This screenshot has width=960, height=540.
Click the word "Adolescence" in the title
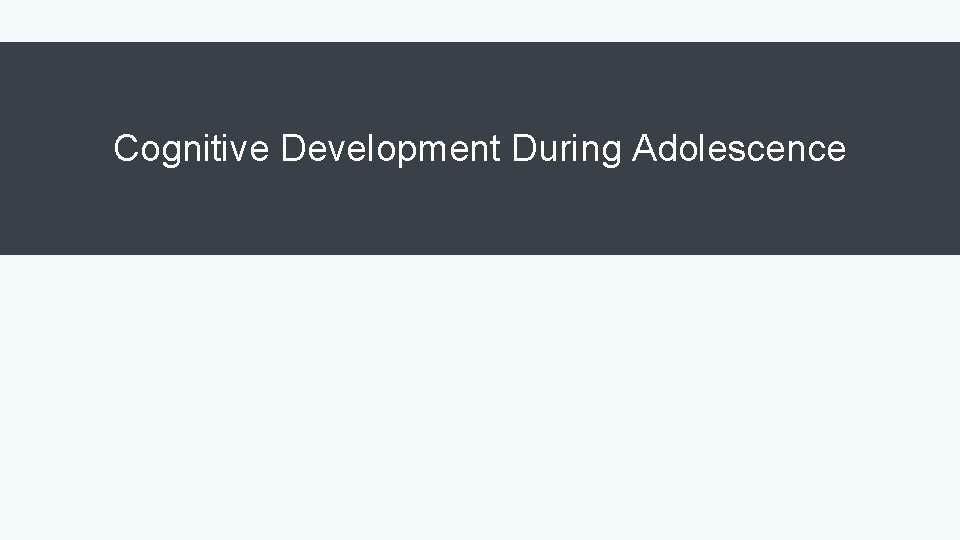(739, 149)
